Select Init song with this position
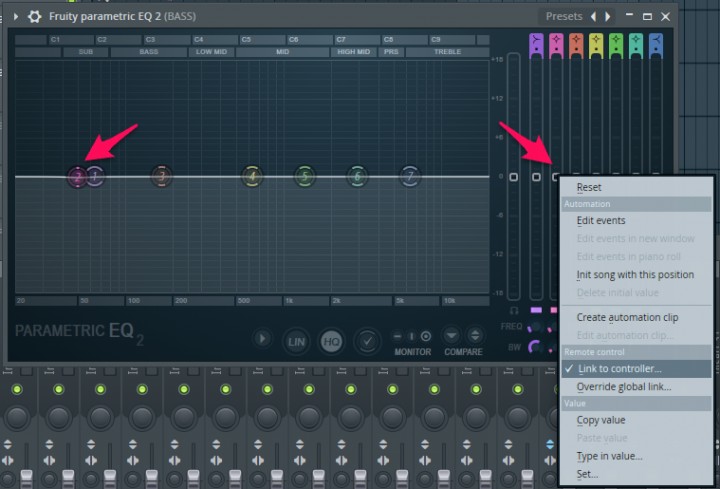The width and height of the screenshot is (720, 489). 636,275
